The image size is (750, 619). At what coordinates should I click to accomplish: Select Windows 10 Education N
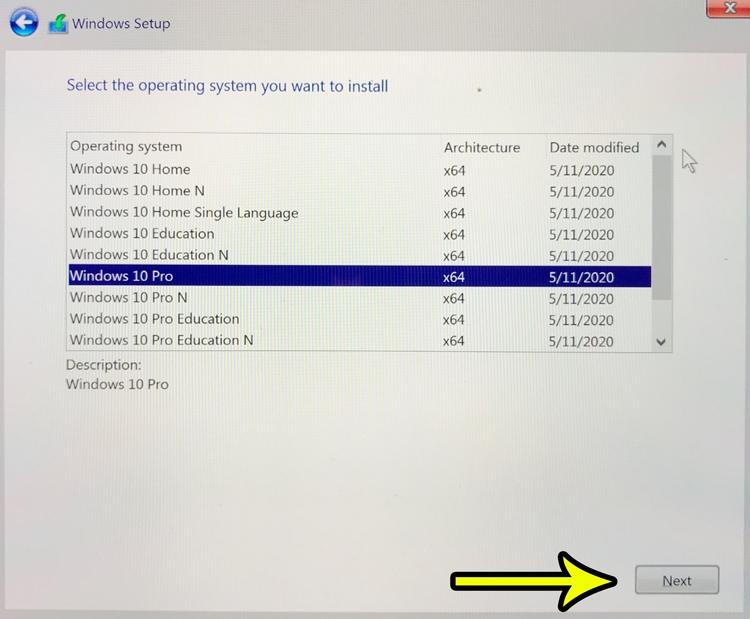tap(360, 255)
